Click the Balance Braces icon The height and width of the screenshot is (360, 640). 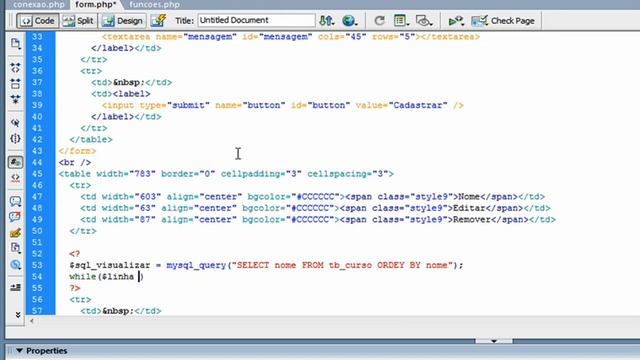(15, 139)
